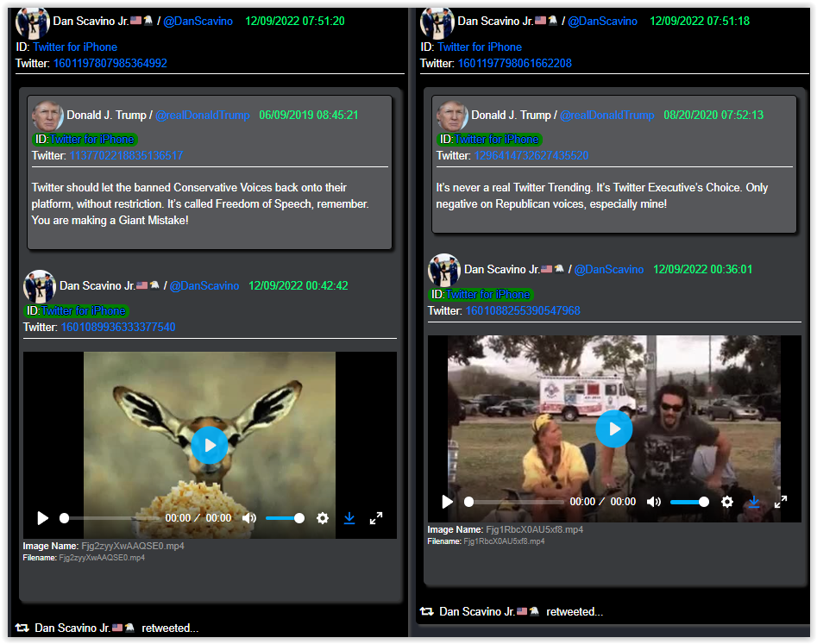
Task: Click the seek bar of the park video
Action: (514, 502)
